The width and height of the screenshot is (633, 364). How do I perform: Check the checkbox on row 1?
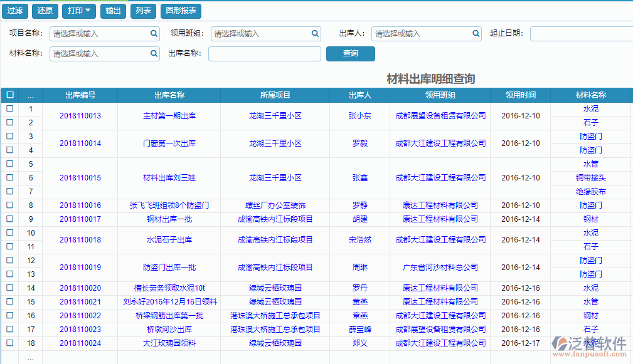pyautogui.click(x=9, y=108)
